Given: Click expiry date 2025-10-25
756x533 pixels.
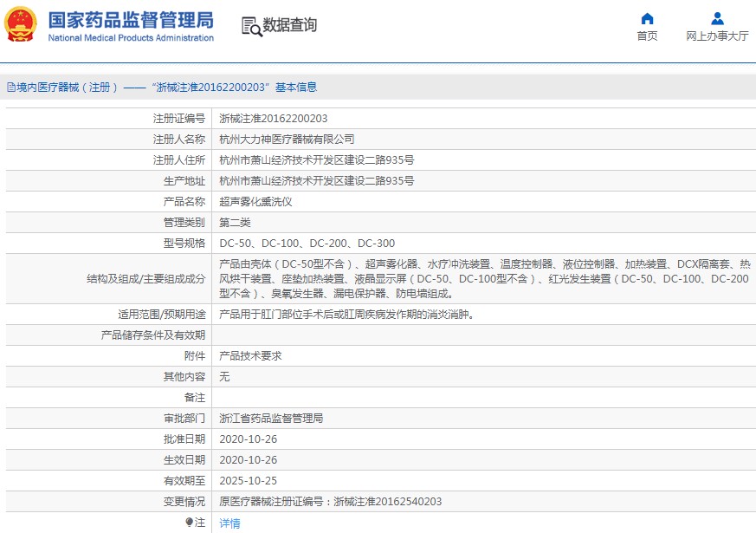Looking at the screenshot, I should click(x=249, y=481).
